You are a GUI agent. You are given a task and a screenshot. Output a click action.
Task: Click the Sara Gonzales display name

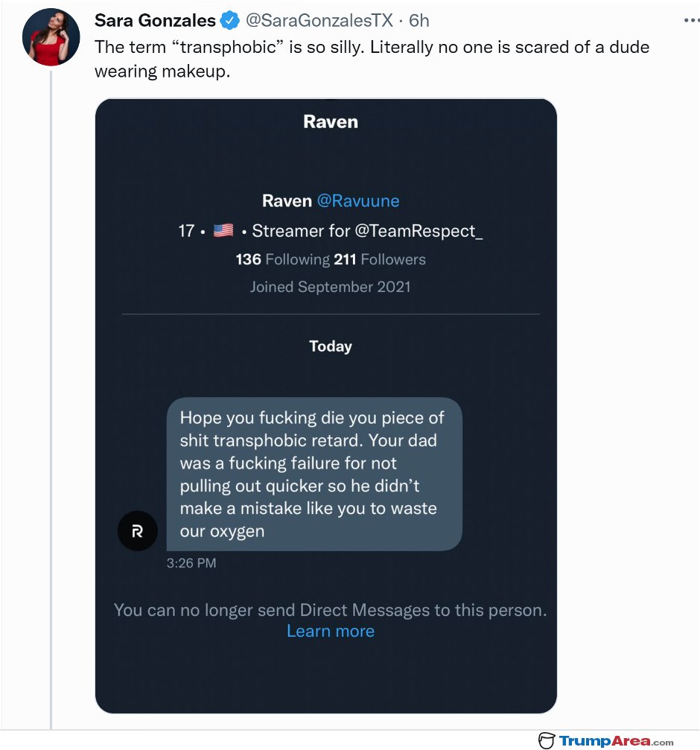(x=155, y=21)
